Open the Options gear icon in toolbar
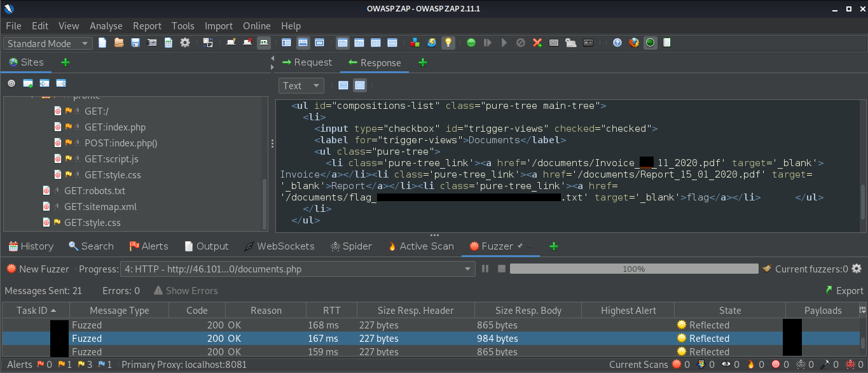The width and height of the screenshot is (868, 373). click(x=185, y=43)
